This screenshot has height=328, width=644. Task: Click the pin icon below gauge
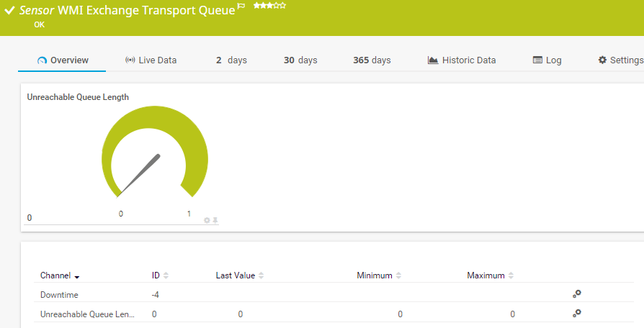[x=215, y=220]
